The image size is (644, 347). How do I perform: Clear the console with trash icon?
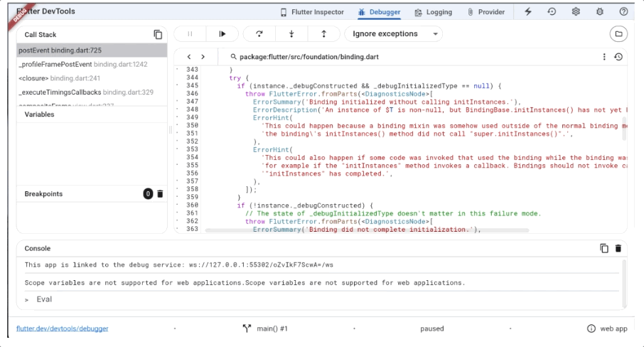coord(618,248)
